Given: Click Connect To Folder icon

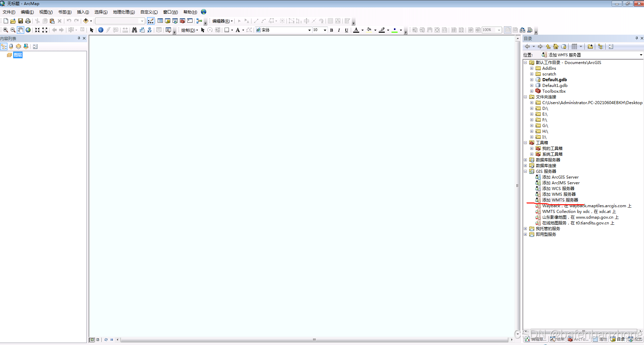Looking at the screenshot, I should point(590,46).
